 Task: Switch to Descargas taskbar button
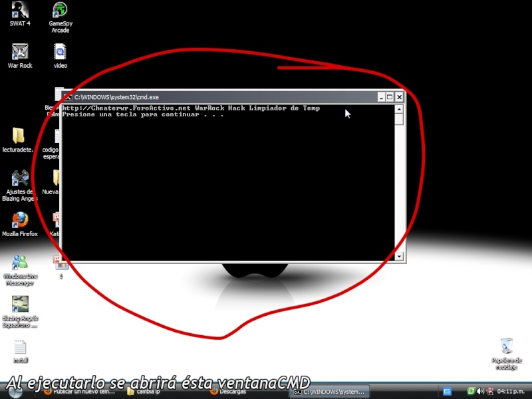point(228,392)
